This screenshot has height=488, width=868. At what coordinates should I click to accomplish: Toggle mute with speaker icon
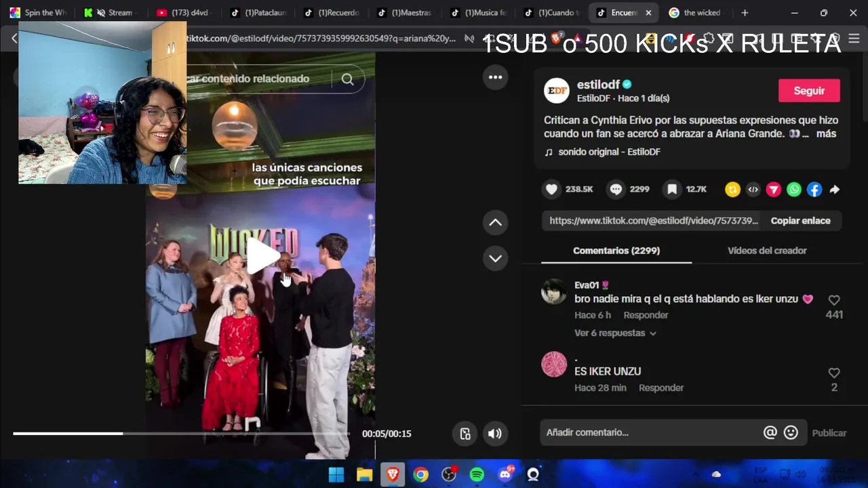[x=495, y=434]
